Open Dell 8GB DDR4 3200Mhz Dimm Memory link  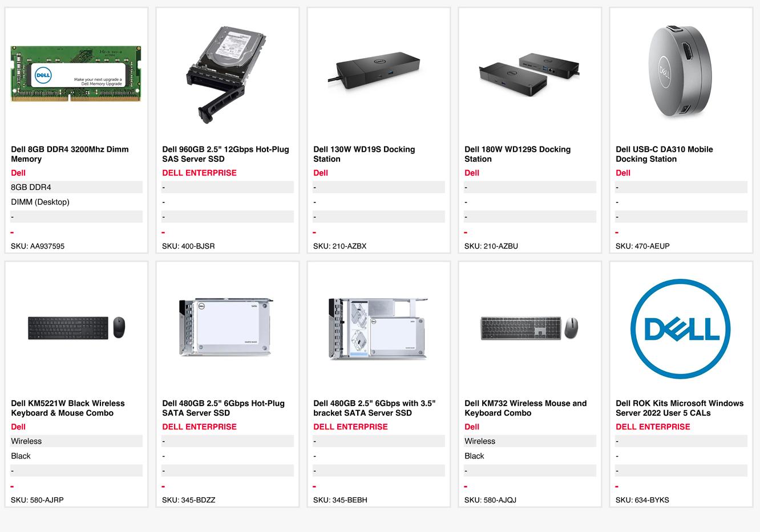70,154
